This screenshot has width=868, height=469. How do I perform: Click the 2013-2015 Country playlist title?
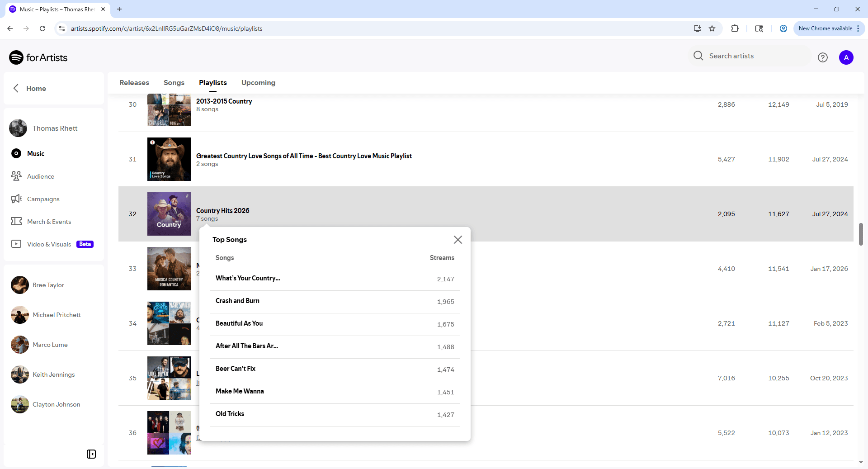point(224,101)
